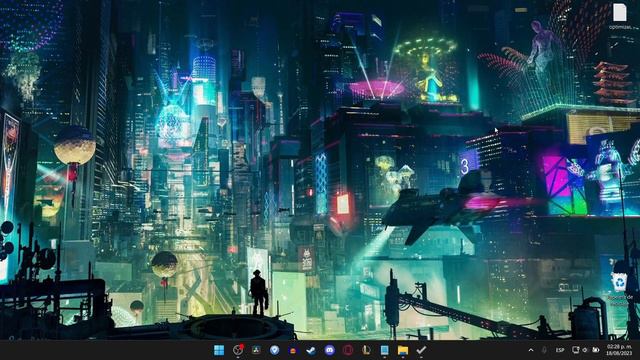This screenshot has height=360, width=640.
Task: Open the white checkmark app on taskbar
Action: click(x=421, y=350)
